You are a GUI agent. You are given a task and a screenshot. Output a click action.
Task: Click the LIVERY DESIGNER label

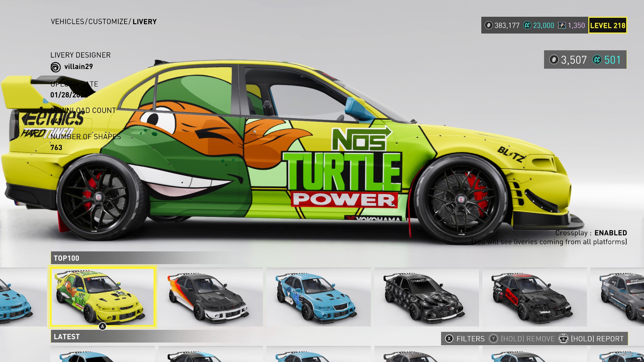point(80,55)
